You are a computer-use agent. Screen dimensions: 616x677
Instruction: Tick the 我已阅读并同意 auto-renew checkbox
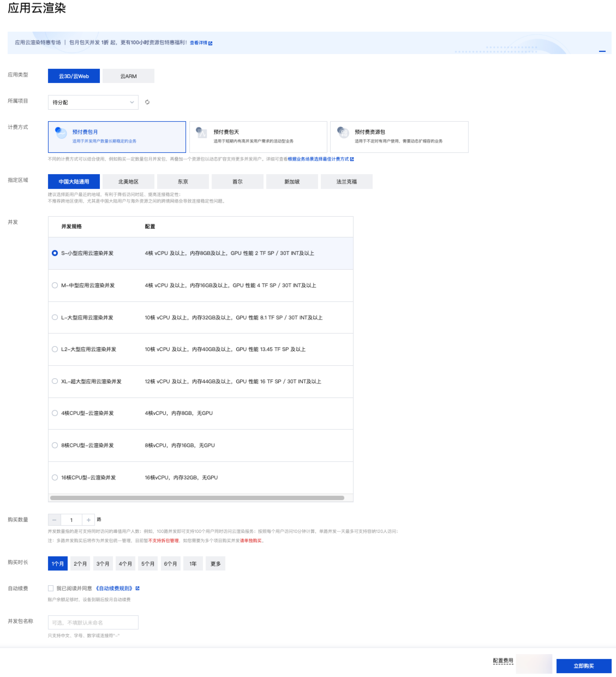pyautogui.click(x=51, y=588)
